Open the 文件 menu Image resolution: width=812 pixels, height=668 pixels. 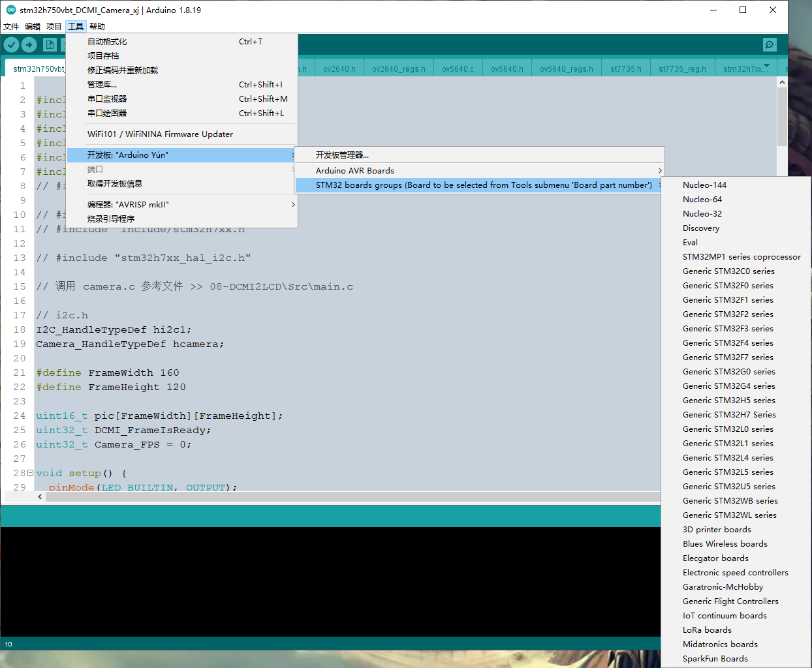click(x=10, y=26)
